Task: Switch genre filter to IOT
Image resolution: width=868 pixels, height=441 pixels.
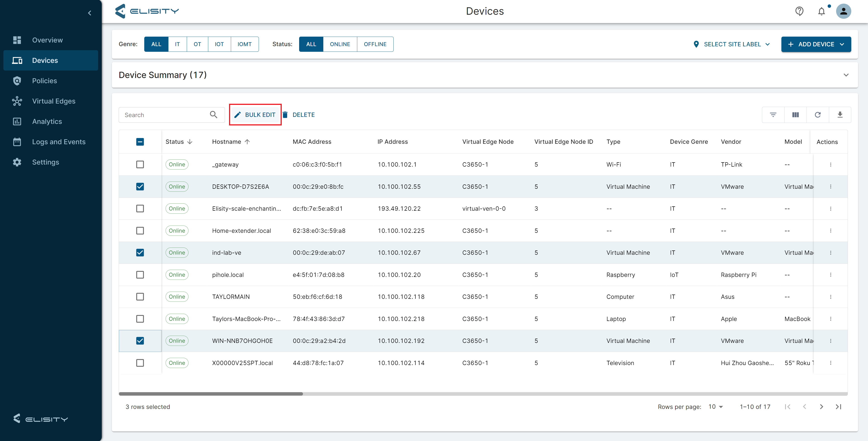Action: click(219, 44)
